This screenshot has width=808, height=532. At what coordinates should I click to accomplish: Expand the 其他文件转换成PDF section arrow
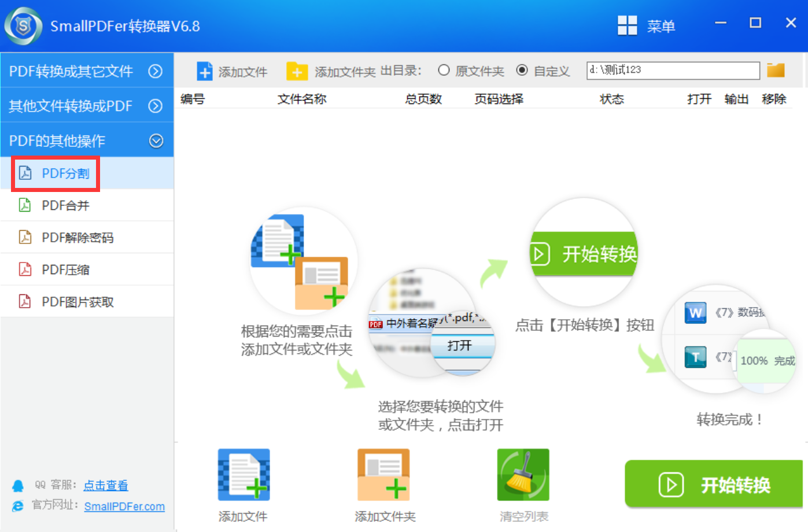(156, 106)
